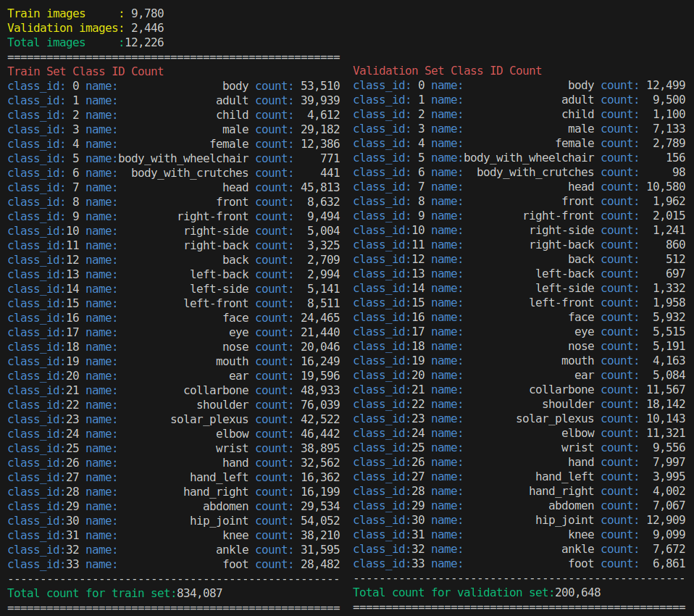Image resolution: width=694 pixels, height=616 pixels.
Task: Click the validation hip_joint count 12,909
Action: pyautogui.click(x=666, y=520)
